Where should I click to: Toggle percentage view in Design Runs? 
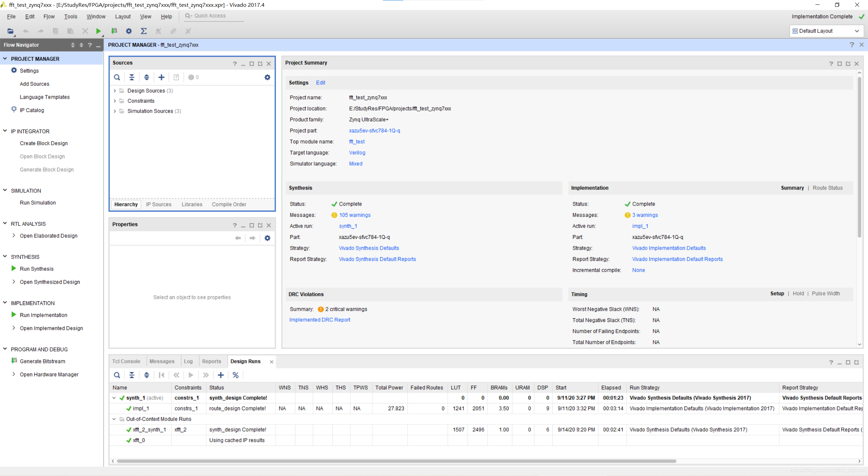pyautogui.click(x=236, y=375)
